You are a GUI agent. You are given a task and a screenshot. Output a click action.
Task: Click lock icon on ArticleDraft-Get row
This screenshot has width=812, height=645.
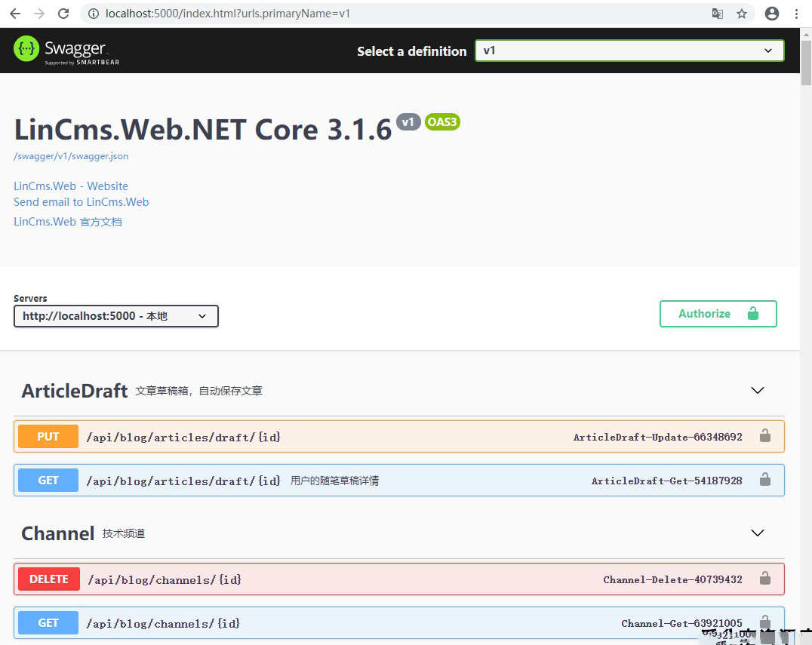tap(765, 480)
